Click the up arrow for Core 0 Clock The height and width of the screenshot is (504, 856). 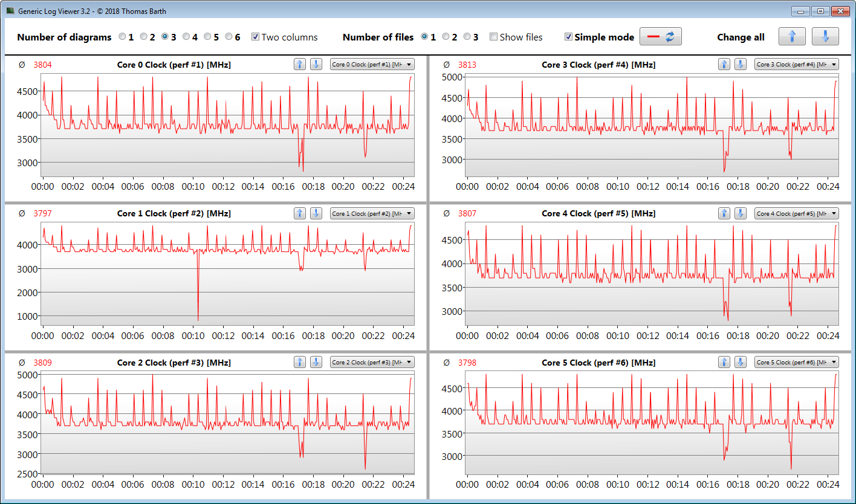pos(300,64)
